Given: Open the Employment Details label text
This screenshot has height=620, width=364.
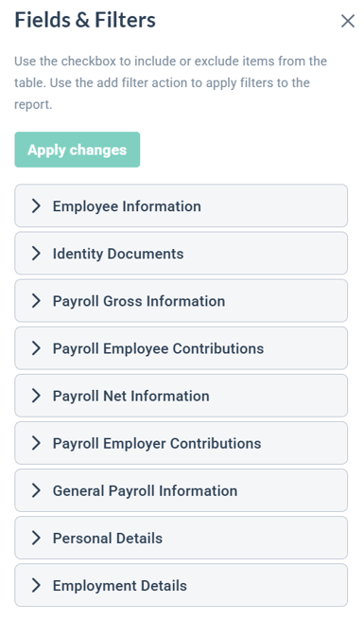Looking at the screenshot, I should pos(120,586).
